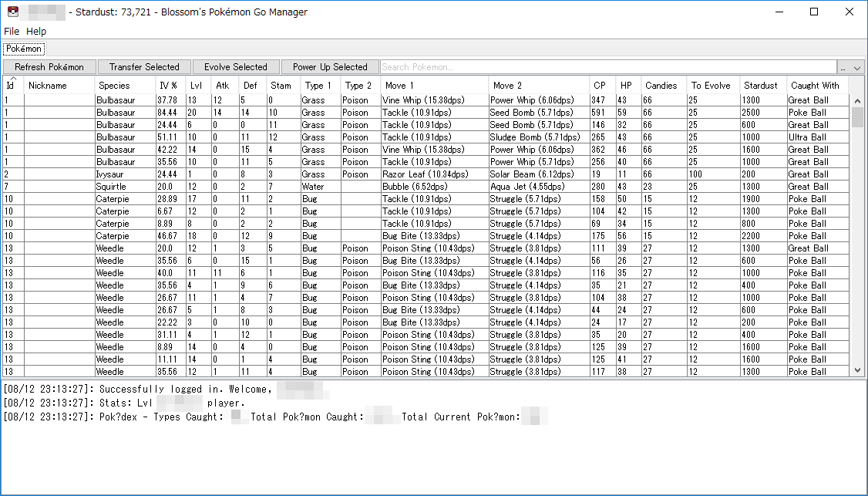Click the Pokéball app icon in title bar
This screenshot has width=868, height=496.
click(13, 12)
